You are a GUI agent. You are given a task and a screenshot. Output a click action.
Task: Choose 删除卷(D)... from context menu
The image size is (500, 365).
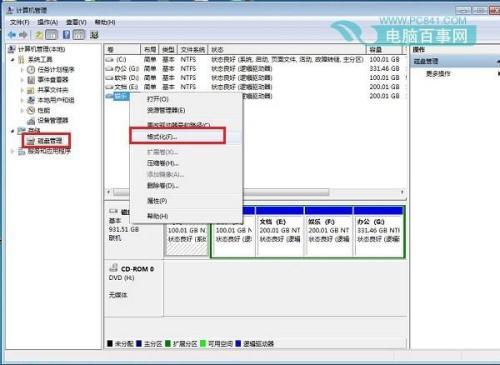(163, 185)
